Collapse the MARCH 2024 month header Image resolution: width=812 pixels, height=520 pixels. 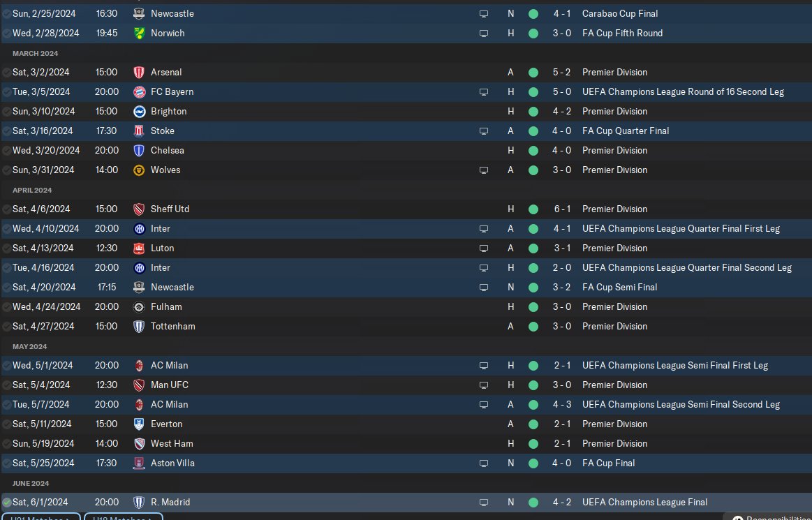point(35,53)
